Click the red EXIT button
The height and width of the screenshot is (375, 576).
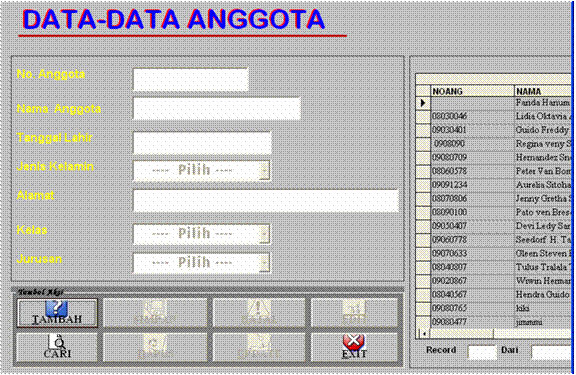354,347
